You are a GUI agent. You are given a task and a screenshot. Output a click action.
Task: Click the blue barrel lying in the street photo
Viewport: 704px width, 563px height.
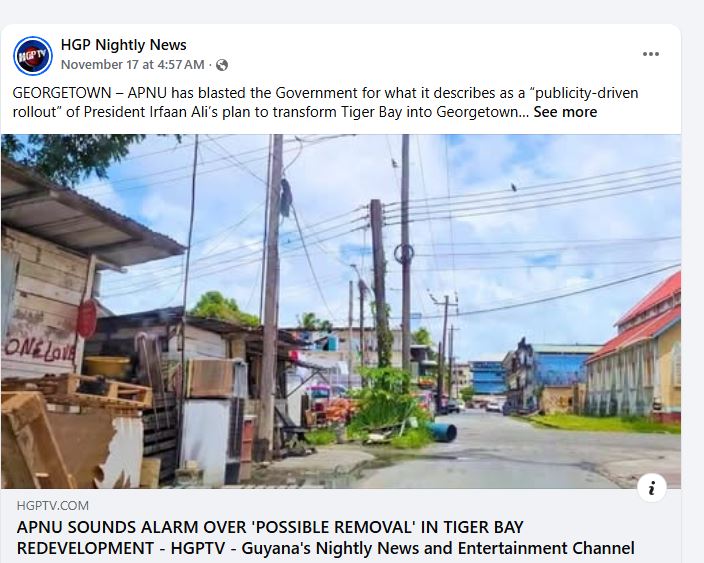(x=441, y=432)
